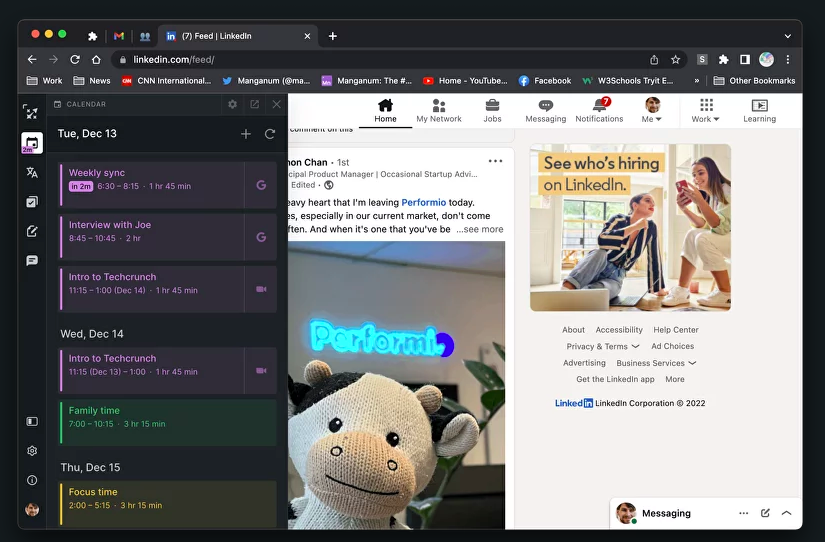
Task: Open Notifications tab with badge
Action: (599, 111)
